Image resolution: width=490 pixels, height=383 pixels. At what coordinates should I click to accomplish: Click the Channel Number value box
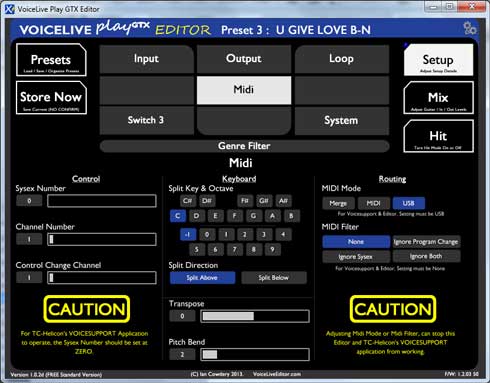29,239
